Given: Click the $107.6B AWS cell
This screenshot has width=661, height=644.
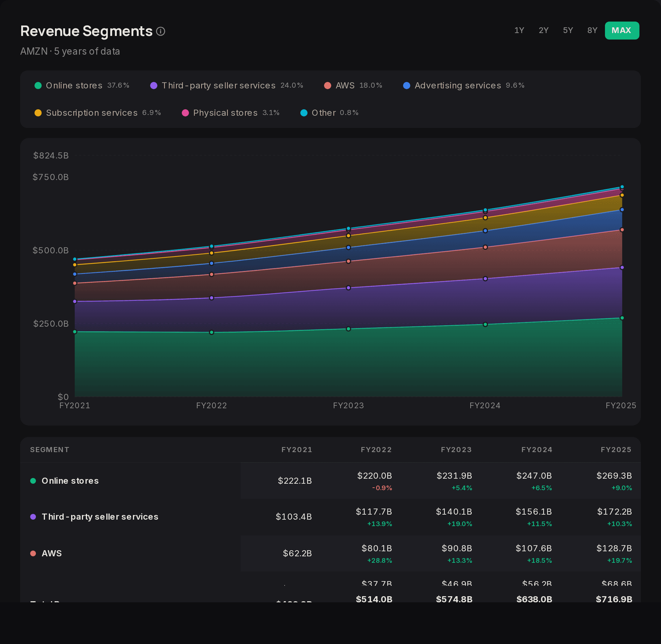Looking at the screenshot, I should [534, 548].
